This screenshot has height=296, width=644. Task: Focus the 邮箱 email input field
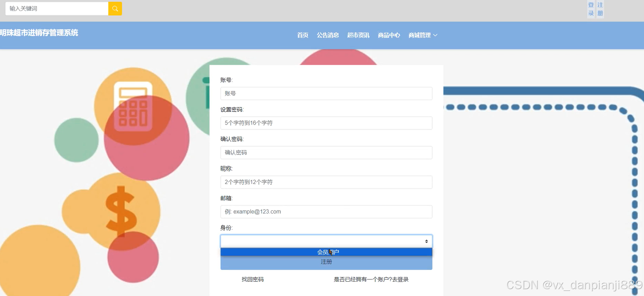[x=326, y=212]
